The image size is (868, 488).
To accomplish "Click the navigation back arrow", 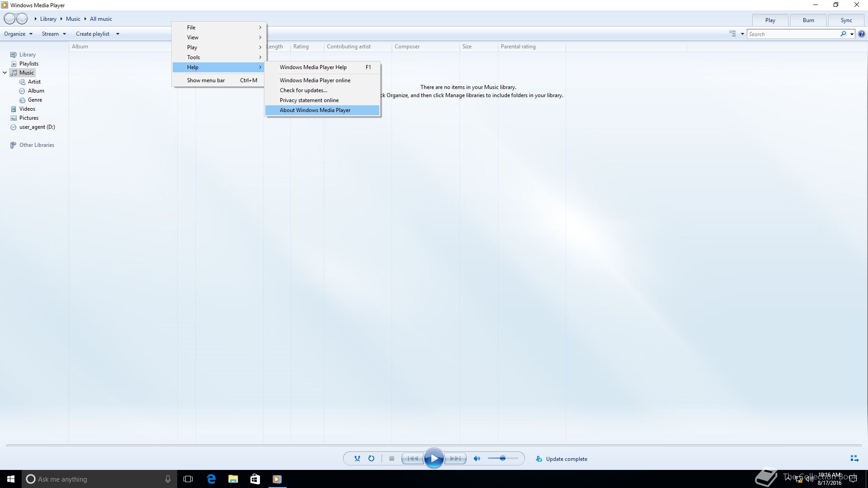I will pyautogui.click(x=10, y=19).
